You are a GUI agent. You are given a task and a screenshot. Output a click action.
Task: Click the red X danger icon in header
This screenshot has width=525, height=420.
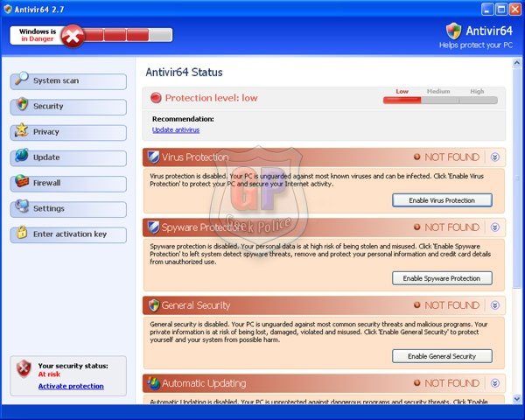73,36
